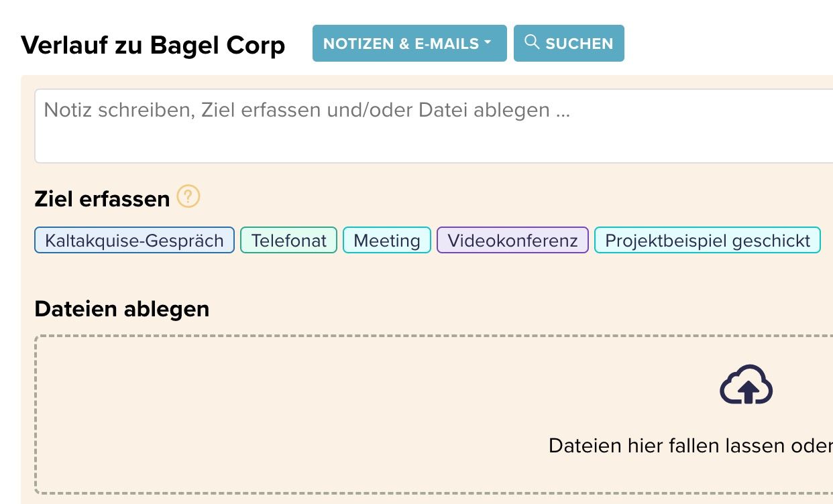Click the cloud upload icon in the drop zone

click(746, 385)
